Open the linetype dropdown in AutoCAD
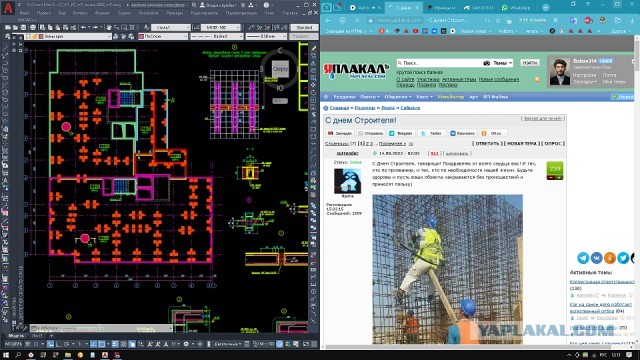Viewport: 640px width, 360px height. pos(217,36)
